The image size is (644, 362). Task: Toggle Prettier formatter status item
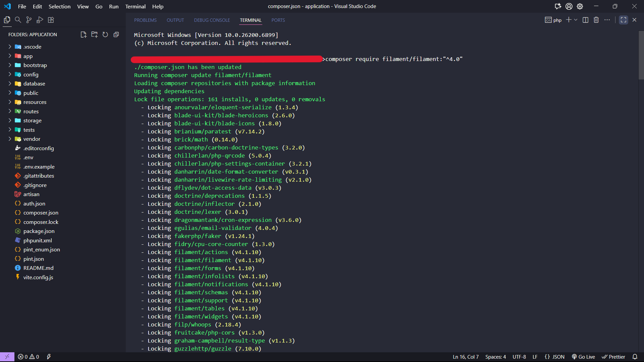[613, 357]
